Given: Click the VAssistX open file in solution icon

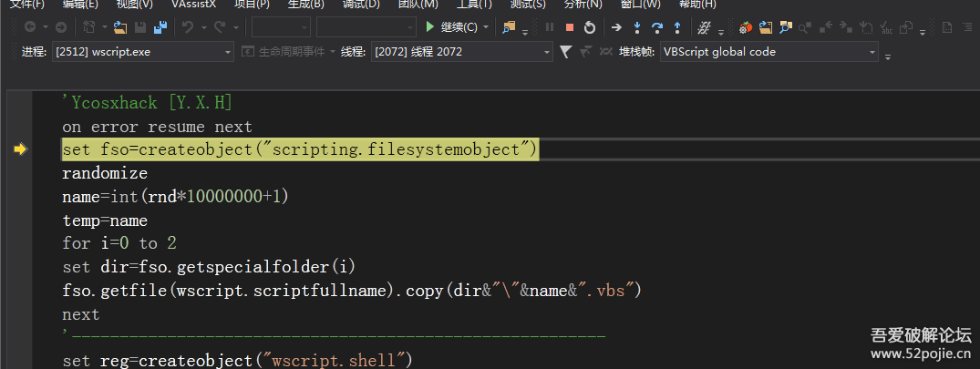Looking at the screenshot, I should (766, 26).
